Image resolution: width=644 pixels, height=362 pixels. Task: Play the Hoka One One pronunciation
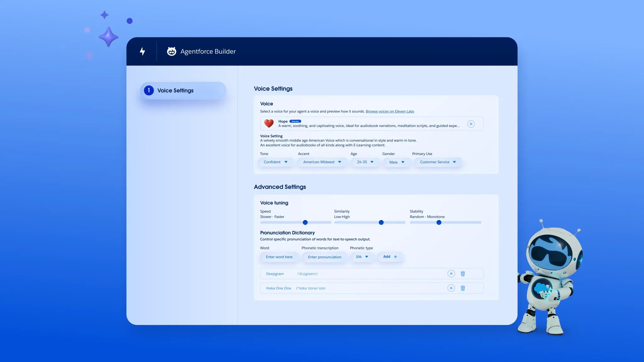pos(451,288)
